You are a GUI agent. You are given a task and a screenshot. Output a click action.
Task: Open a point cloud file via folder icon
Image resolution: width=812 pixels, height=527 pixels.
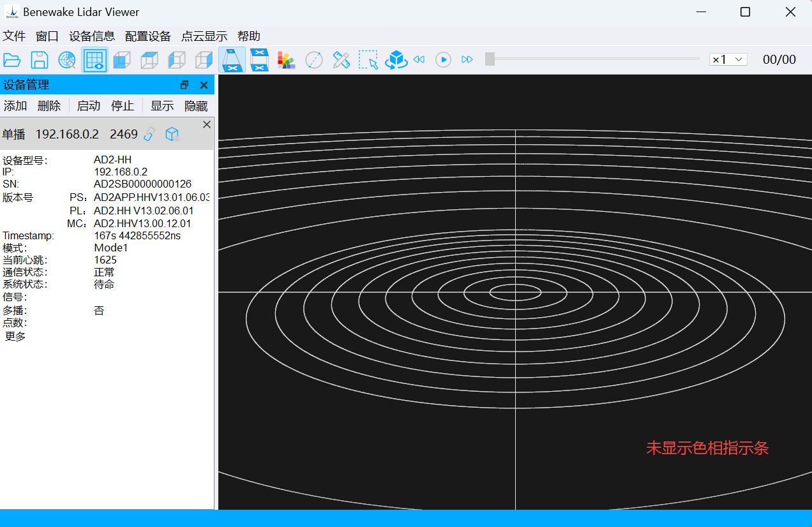point(12,60)
